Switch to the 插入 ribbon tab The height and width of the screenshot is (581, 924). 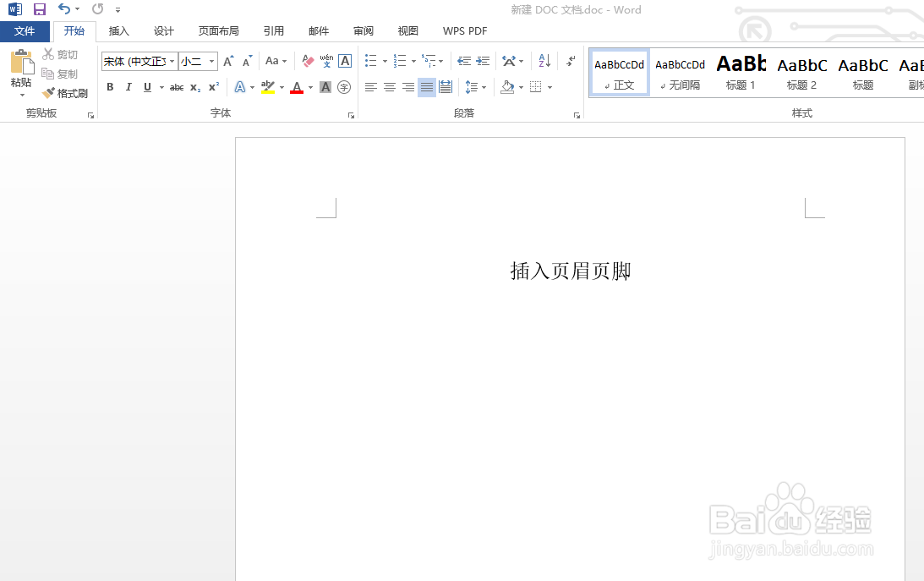point(119,31)
